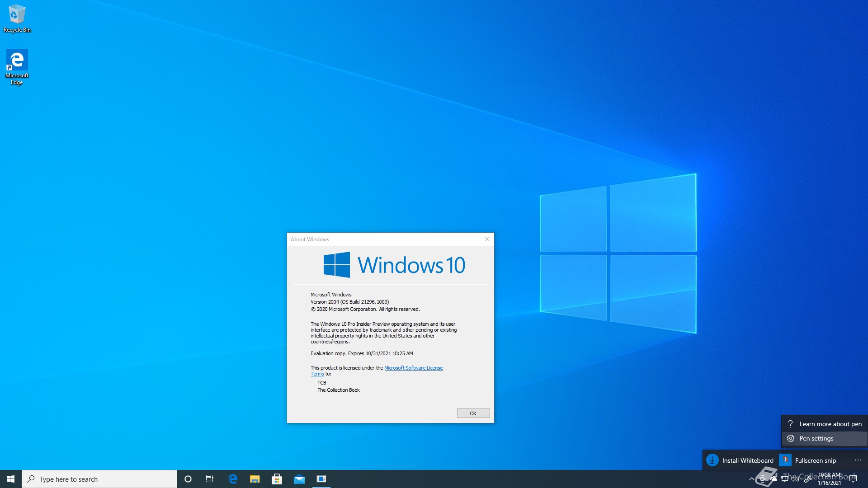The image size is (868, 488).
Task: Show hidden tray icons with the chevron
Action: click(751, 479)
